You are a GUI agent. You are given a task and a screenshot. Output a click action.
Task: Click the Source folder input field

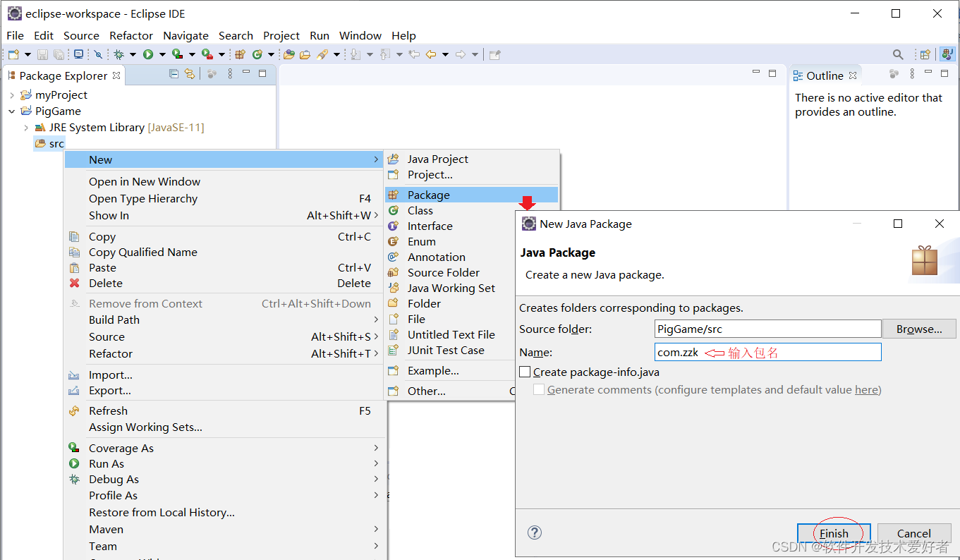767,329
